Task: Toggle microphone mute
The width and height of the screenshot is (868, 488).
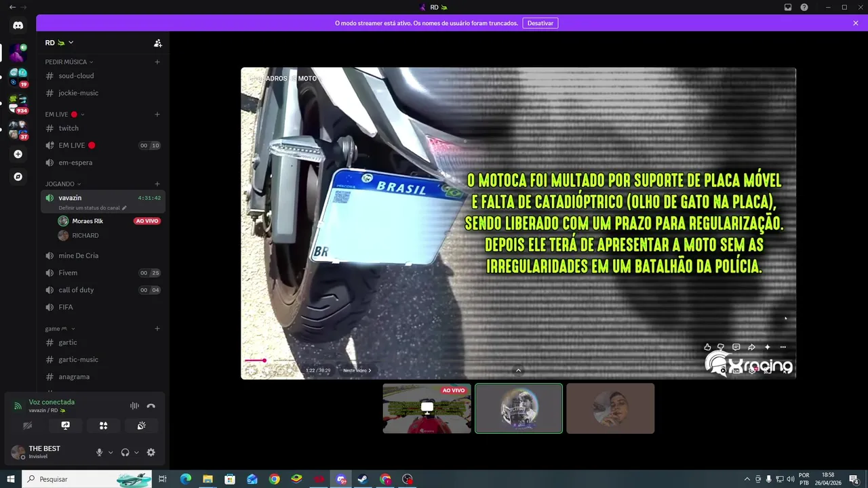Action: pyautogui.click(x=99, y=452)
